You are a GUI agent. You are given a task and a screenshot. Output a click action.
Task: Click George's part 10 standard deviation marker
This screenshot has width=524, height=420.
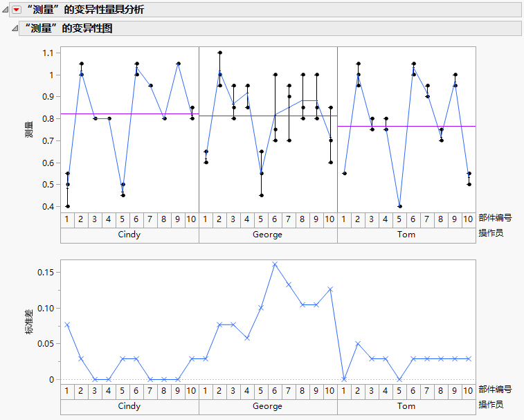[330, 289]
